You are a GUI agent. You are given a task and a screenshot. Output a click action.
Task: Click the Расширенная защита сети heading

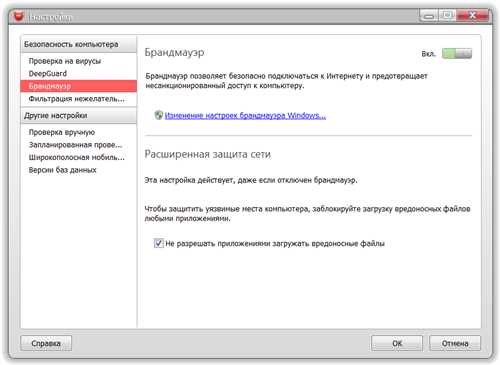(x=208, y=154)
